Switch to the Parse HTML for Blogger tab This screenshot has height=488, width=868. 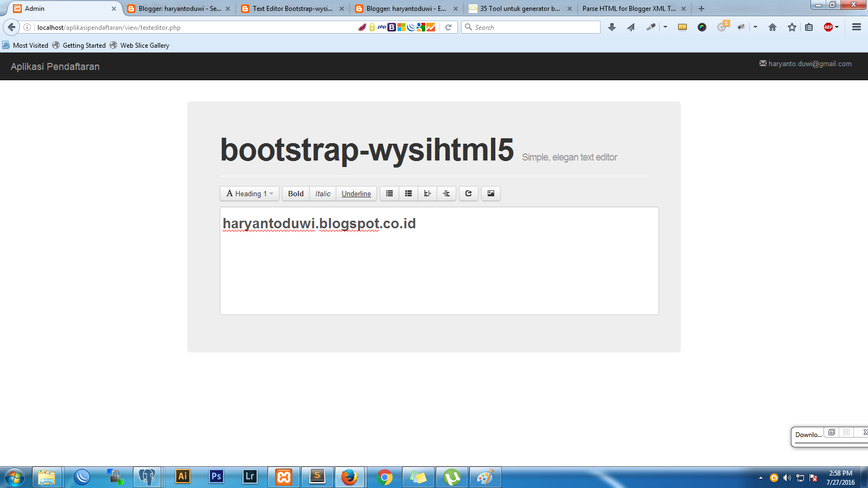tap(629, 8)
